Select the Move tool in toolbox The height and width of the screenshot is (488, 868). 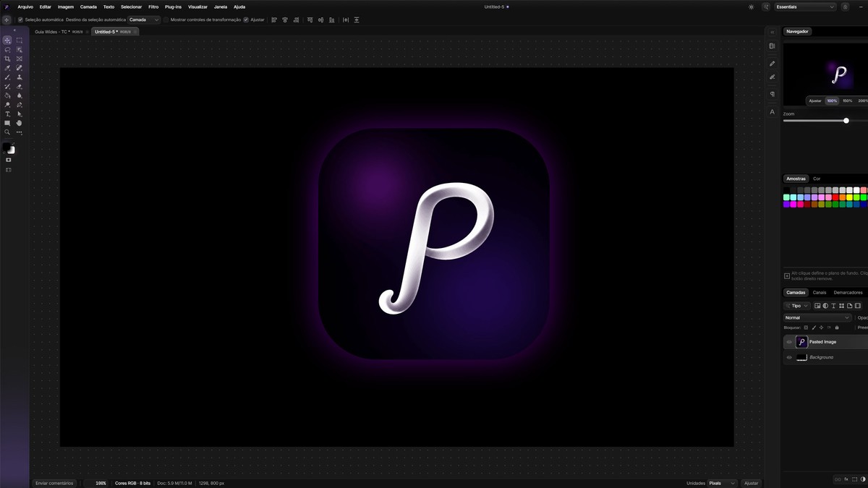[x=7, y=40]
